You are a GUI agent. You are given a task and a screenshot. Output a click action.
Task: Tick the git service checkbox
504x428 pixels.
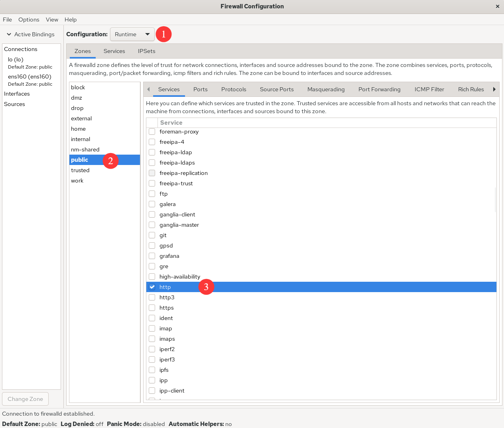152,235
